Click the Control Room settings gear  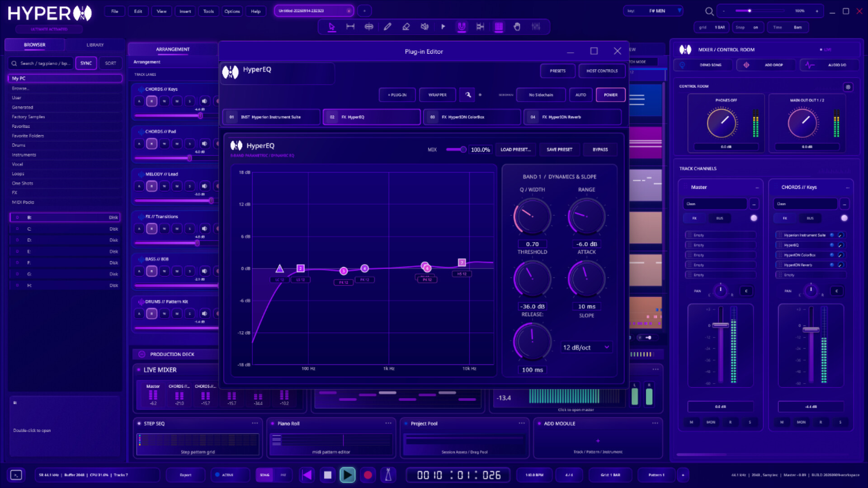click(x=848, y=87)
